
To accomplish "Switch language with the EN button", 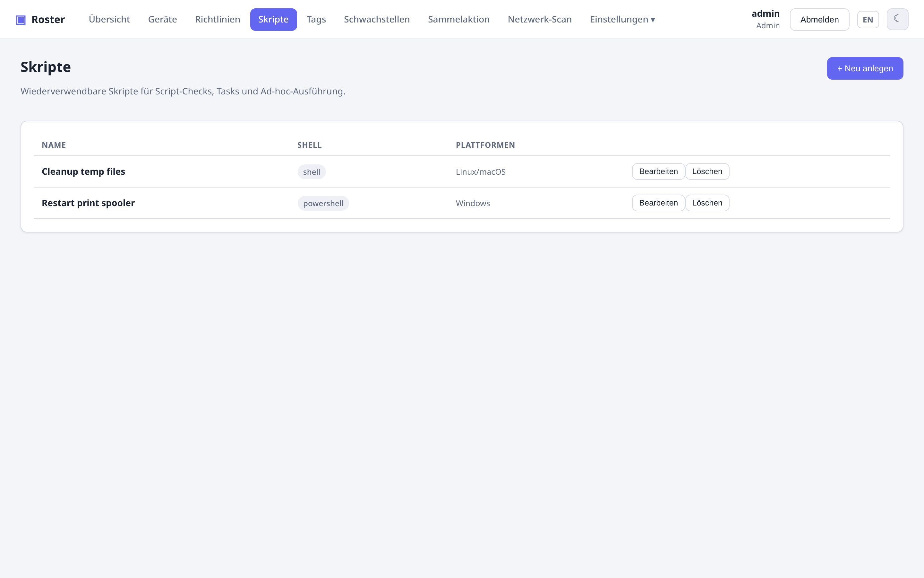I will pyautogui.click(x=868, y=20).
